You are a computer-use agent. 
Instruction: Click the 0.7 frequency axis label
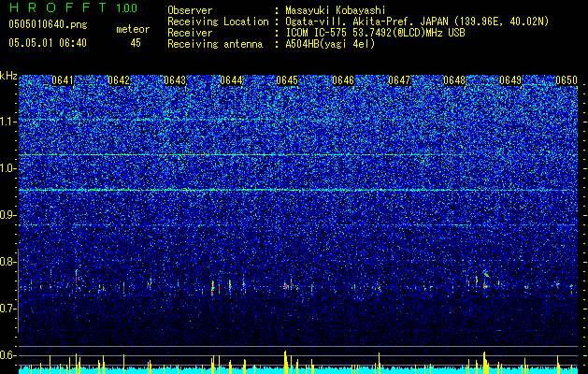[8, 309]
